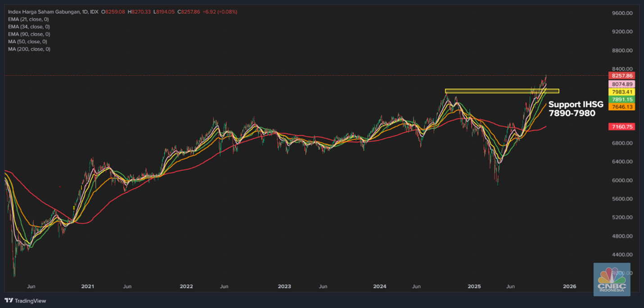This screenshot has height=308, width=644.
Task: Select the MA (50, close, 0) legend
Action: (x=27, y=41)
